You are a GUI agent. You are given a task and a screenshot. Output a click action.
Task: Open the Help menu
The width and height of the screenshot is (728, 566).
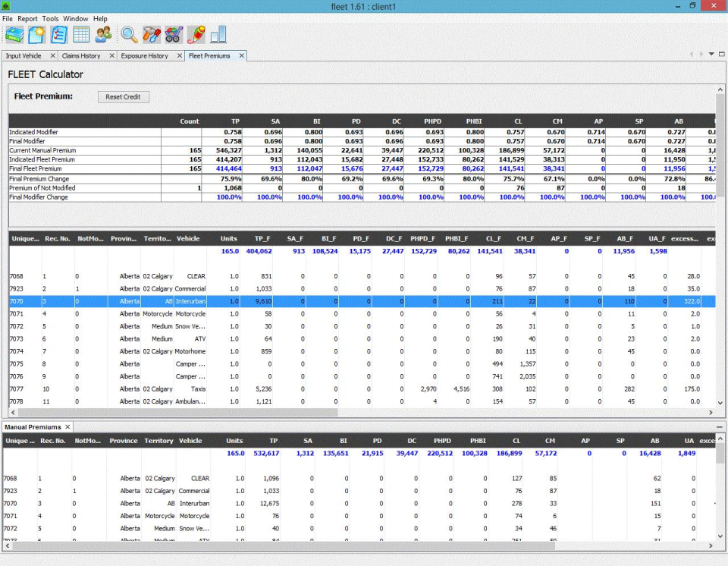100,18
